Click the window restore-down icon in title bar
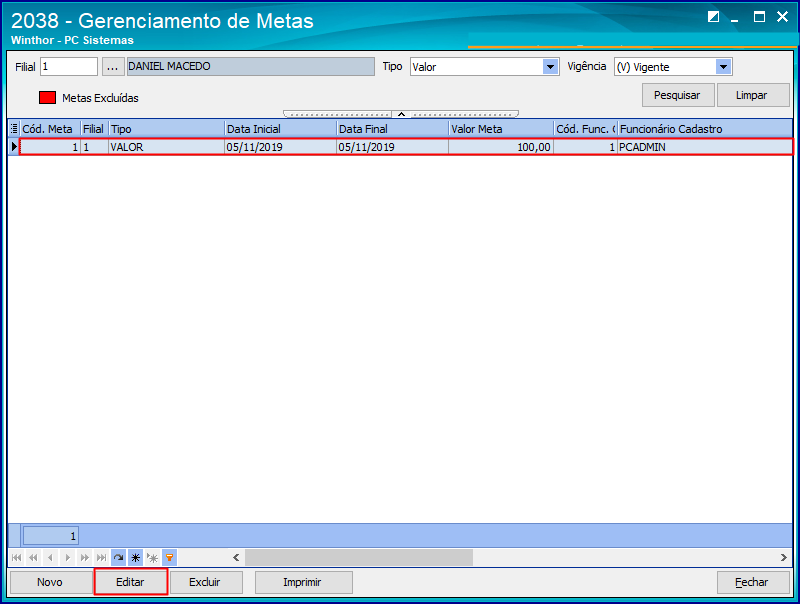Screen dimensions: 800x604 point(713,17)
